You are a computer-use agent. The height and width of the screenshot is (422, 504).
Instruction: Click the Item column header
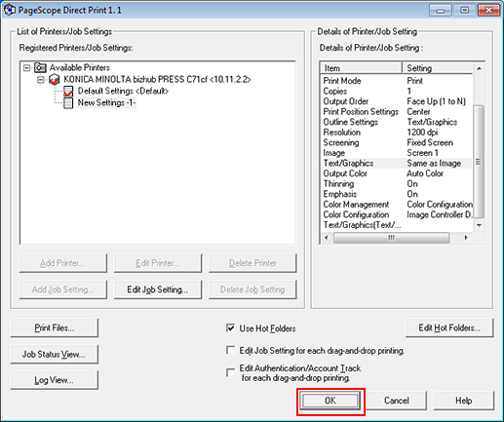click(x=361, y=68)
